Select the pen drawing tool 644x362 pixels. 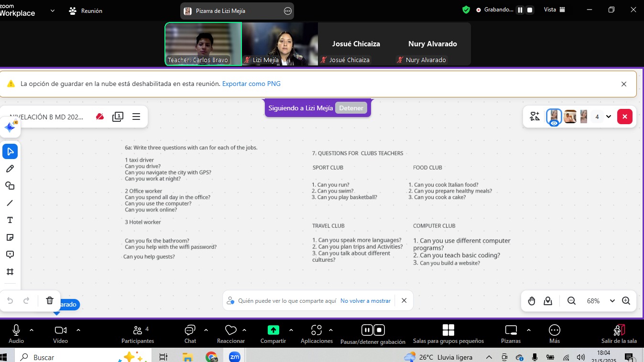(x=10, y=169)
